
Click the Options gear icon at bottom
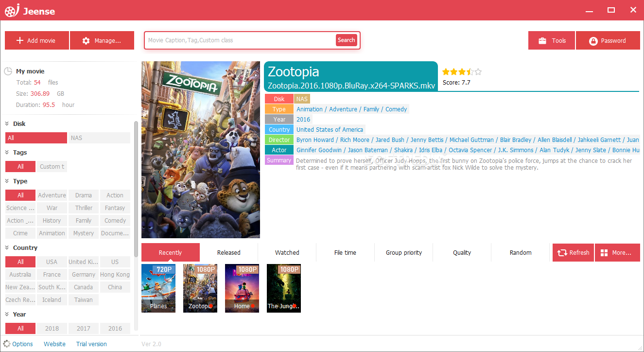(7, 344)
